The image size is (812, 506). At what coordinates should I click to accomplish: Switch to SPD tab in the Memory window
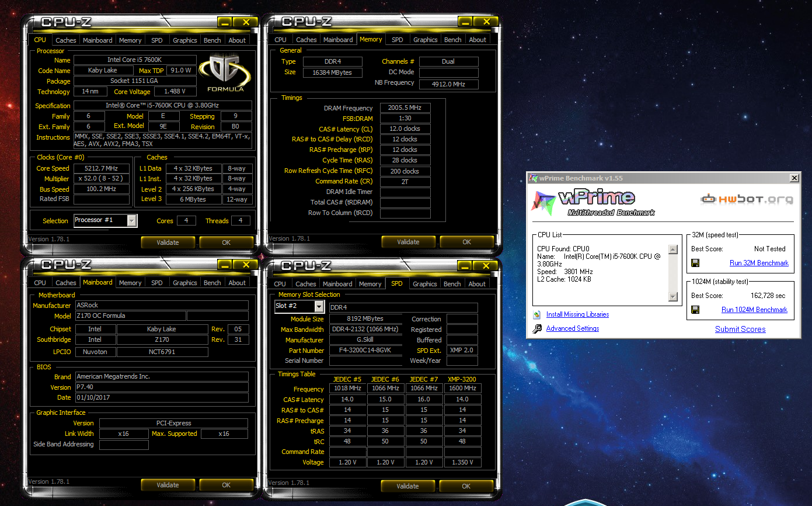click(398, 40)
